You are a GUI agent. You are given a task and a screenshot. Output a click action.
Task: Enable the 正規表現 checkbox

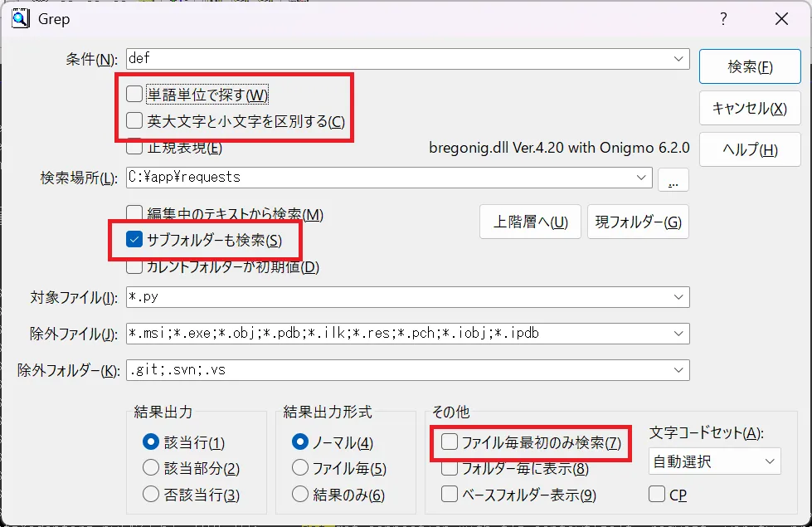click(x=135, y=149)
